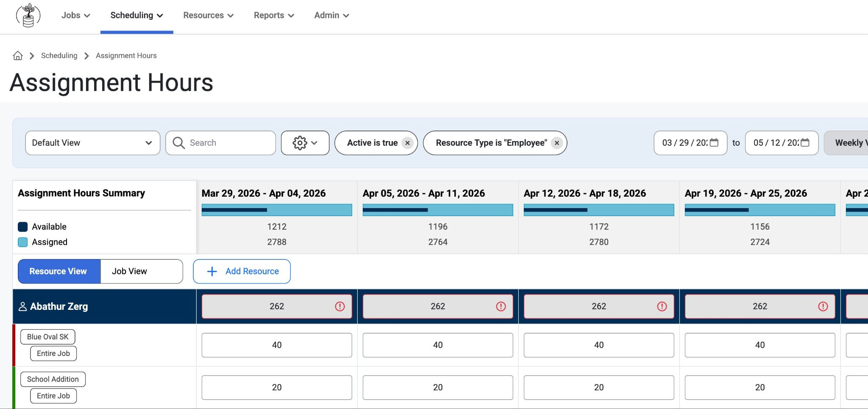The image size is (868, 409).
Task: Click the warning icon for Apr 19 week
Action: [x=823, y=306]
